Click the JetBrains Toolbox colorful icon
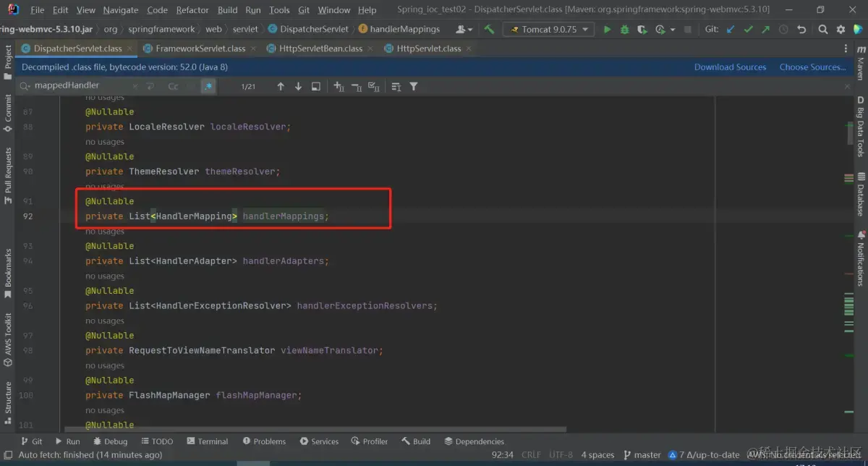The image size is (868, 466). pyautogui.click(x=858, y=30)
